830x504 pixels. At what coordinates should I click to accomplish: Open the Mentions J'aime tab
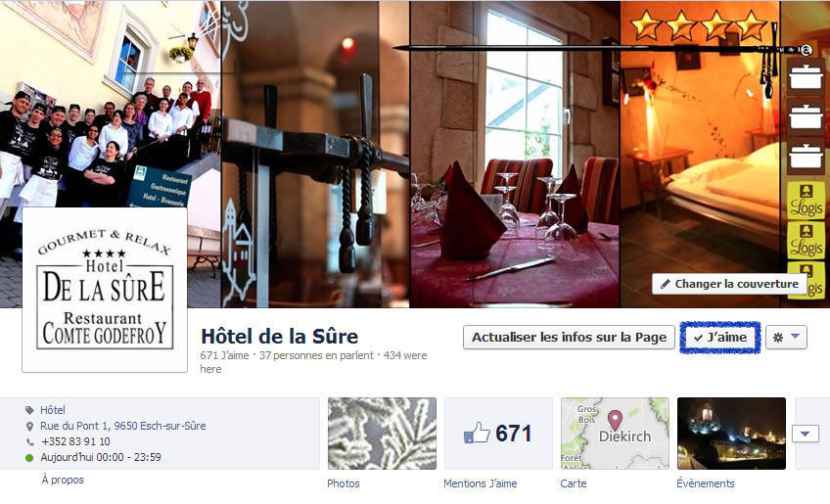coord(481,483)
